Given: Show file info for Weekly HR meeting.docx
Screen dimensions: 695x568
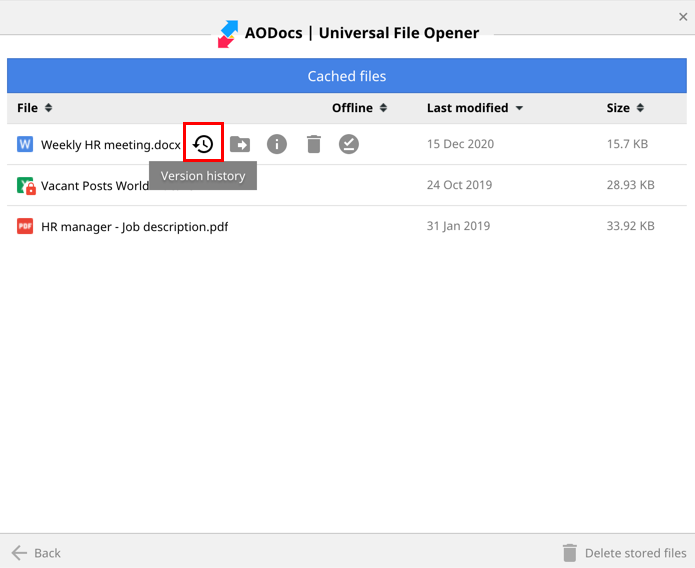Looking at the screenshot, I should [277, 144].
